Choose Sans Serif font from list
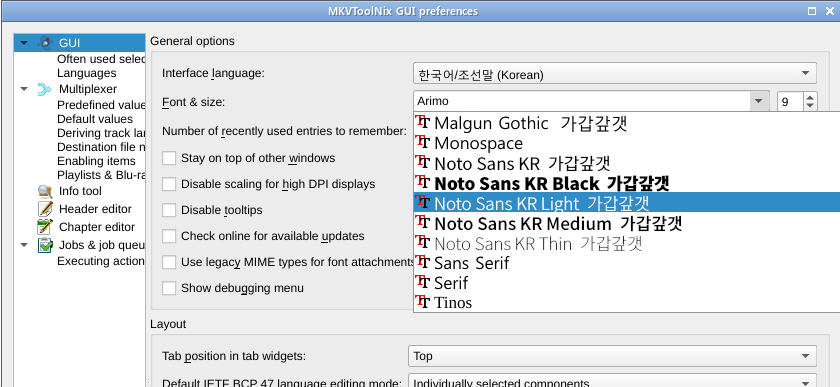Screen dimensions: 840x387 [627, 262]
